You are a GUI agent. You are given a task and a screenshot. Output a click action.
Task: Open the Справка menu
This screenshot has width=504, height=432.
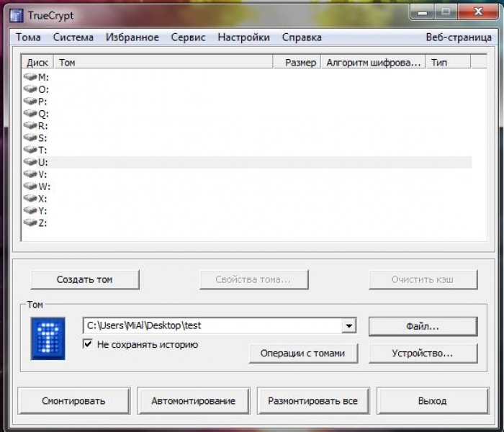point(302,37)
